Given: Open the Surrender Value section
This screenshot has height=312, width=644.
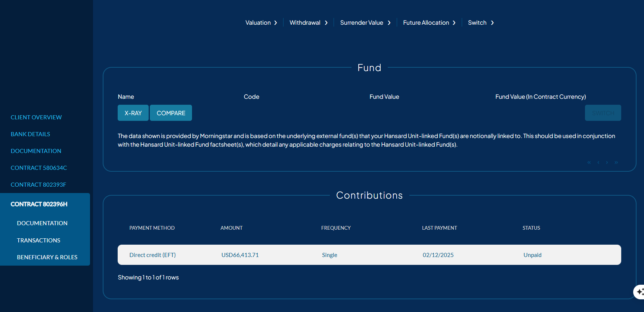Looking at the screenshot, I should [365, 23].
